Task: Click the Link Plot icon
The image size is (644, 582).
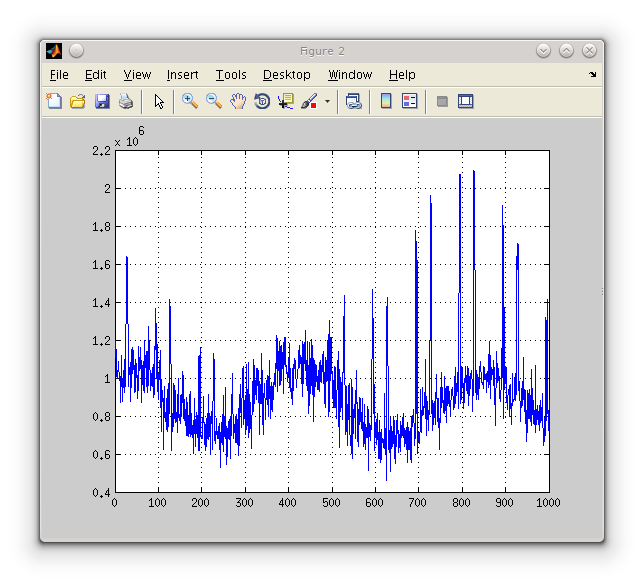Action: click(354, 101)
